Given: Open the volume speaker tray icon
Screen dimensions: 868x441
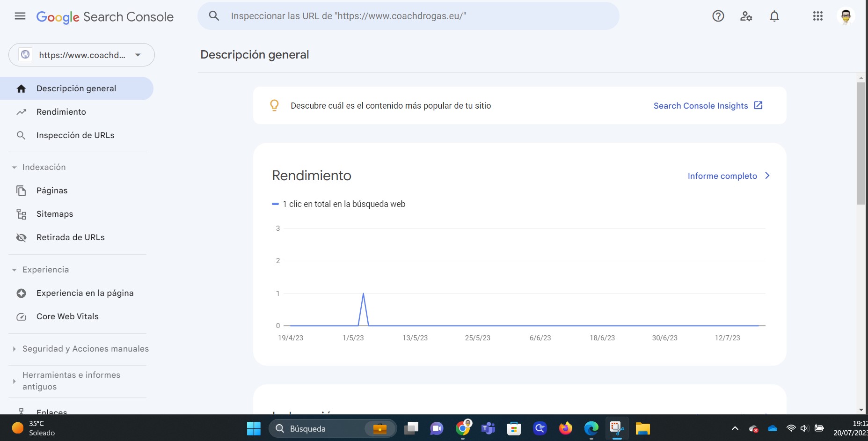Looking at the screenshot, I should point(804,428).
